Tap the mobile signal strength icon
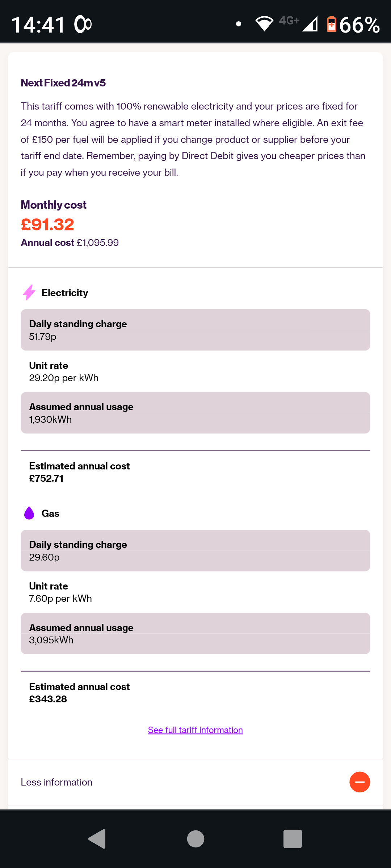The image size is (391, 868). tap(310, 24)
